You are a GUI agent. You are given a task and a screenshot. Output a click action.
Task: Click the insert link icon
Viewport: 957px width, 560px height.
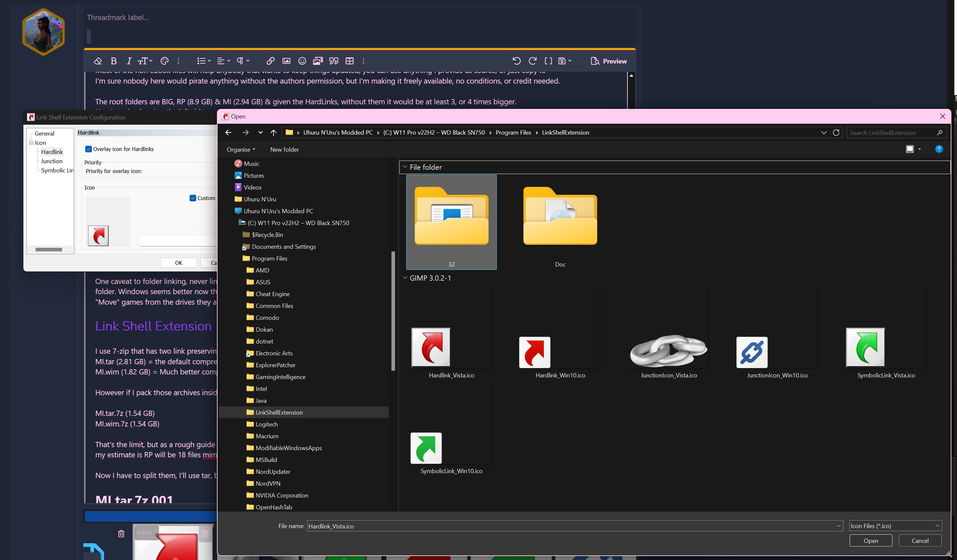click(x=270, y=61)
